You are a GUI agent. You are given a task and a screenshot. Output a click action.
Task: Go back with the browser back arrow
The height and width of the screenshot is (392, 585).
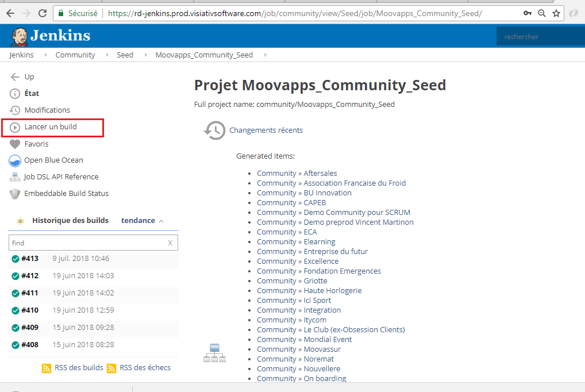(x=10, y=13)
